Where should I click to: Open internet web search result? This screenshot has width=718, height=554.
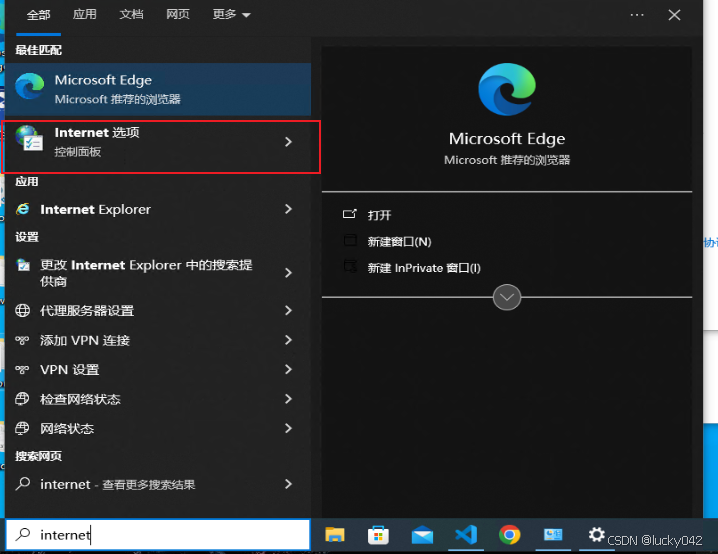pos(158,484)
